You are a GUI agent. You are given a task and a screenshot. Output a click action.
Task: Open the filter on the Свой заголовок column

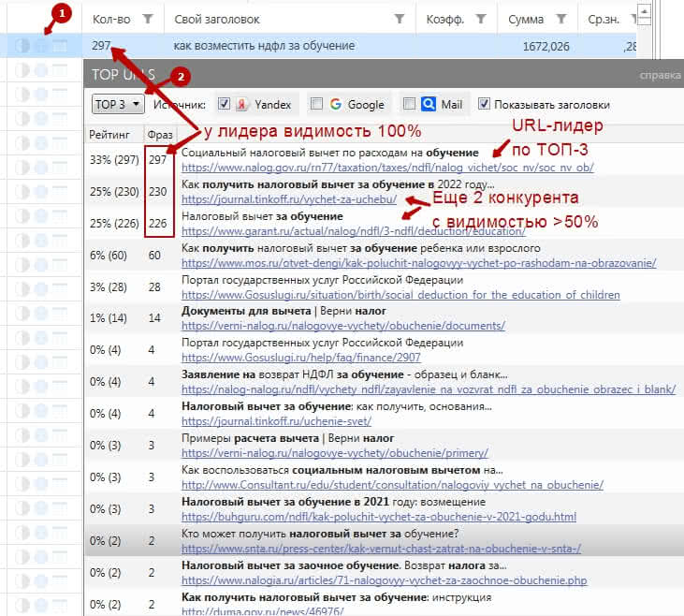pos(400,19)
